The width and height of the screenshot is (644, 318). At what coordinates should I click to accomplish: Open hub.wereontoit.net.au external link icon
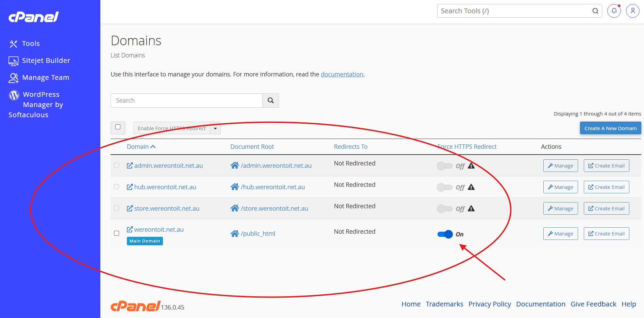click(130, 187)
